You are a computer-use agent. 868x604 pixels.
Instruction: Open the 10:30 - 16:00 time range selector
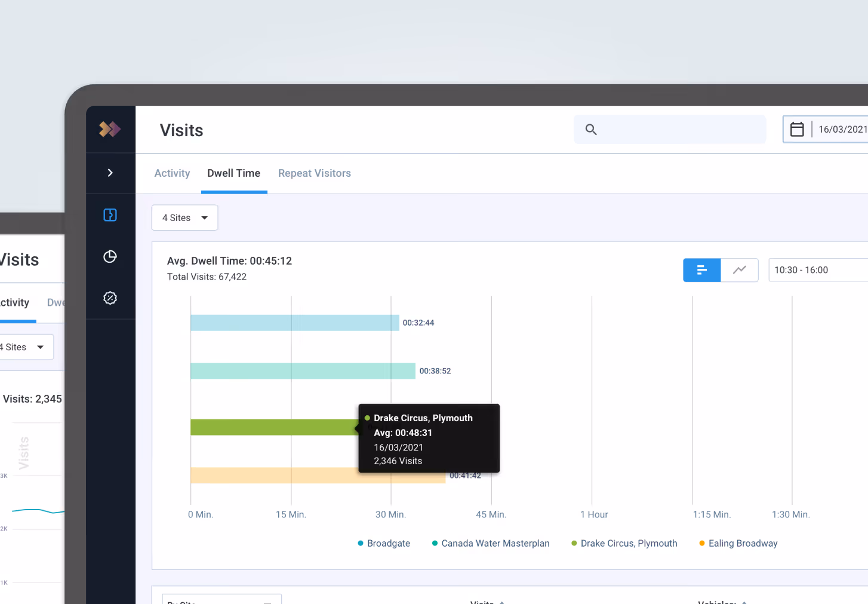[818, 270]
